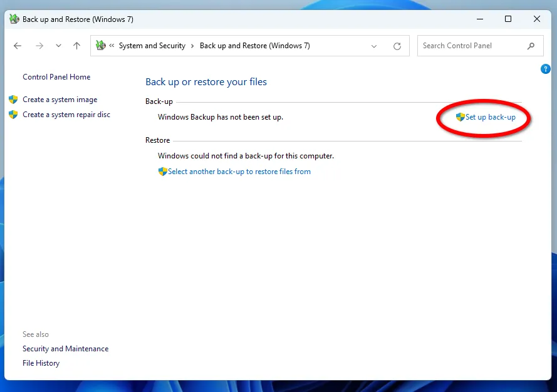Open File History from the See also section
This screenshot has height=392, width=557.
[x=41, y=363]
